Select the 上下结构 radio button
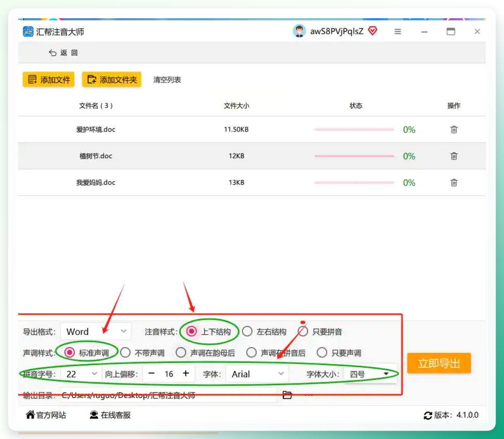 191,331
